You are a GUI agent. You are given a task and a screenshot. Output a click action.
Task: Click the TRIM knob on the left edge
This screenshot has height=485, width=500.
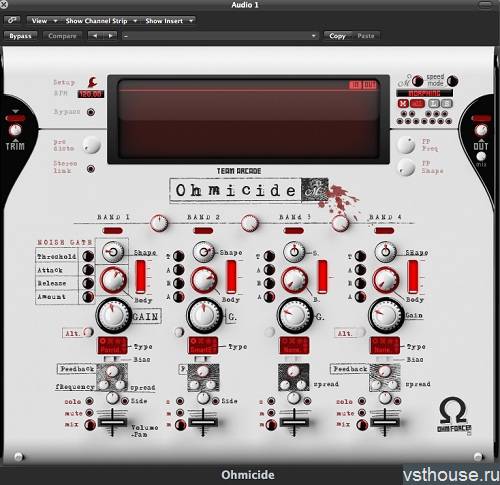point(15,130)
